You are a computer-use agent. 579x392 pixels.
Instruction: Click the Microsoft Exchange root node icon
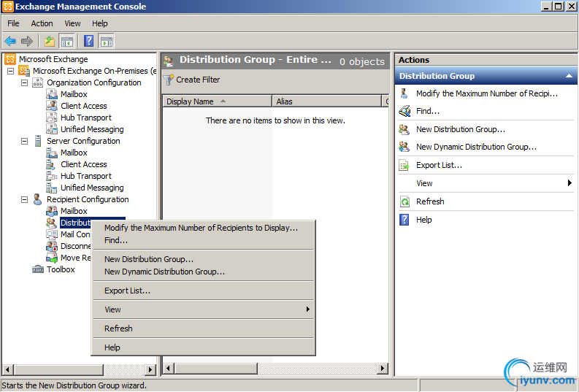point(10,59)
